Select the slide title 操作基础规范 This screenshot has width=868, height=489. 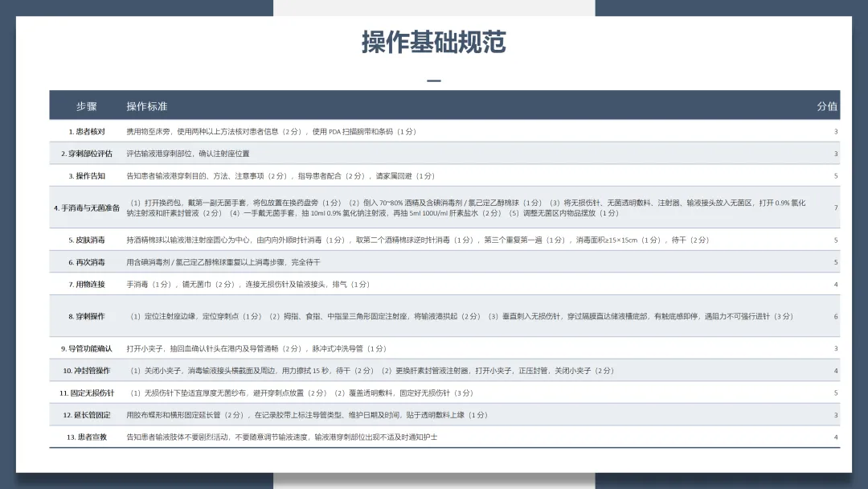pyautogui.click(x=433, y=42)
